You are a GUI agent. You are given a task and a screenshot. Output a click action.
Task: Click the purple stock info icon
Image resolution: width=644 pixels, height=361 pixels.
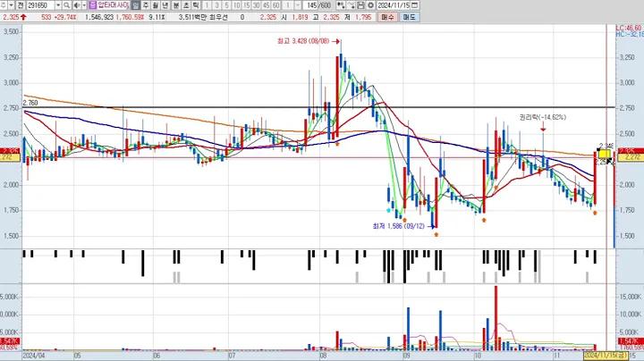(x=92, y=5)
